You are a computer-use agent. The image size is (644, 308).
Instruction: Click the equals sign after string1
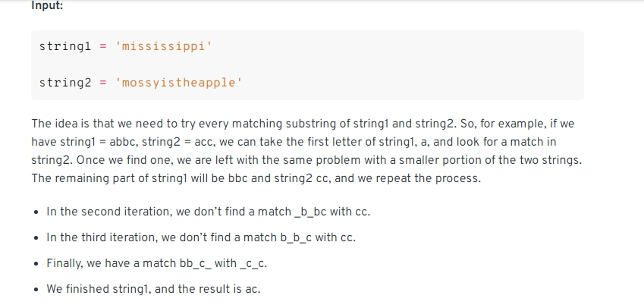[103, 46]
